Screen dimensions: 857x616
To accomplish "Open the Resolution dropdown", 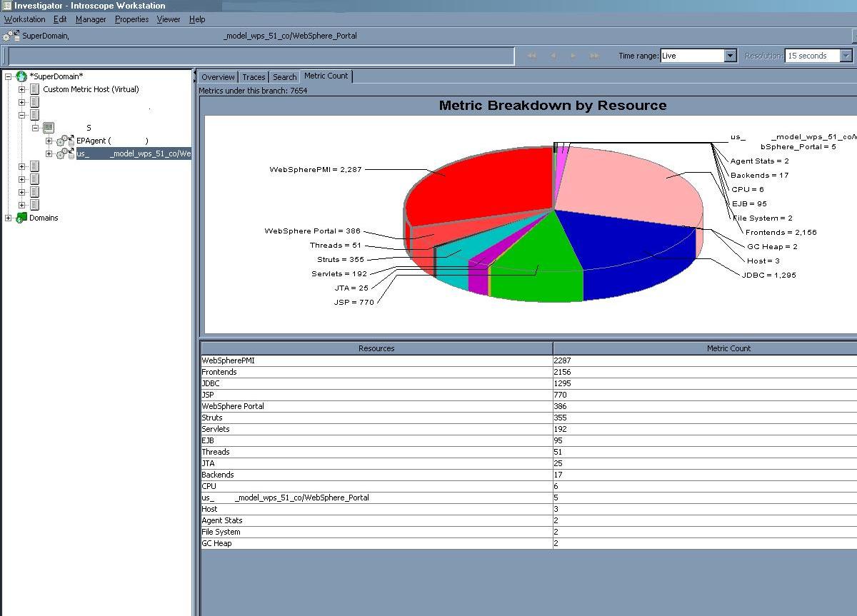I will [x=846, y=56].
